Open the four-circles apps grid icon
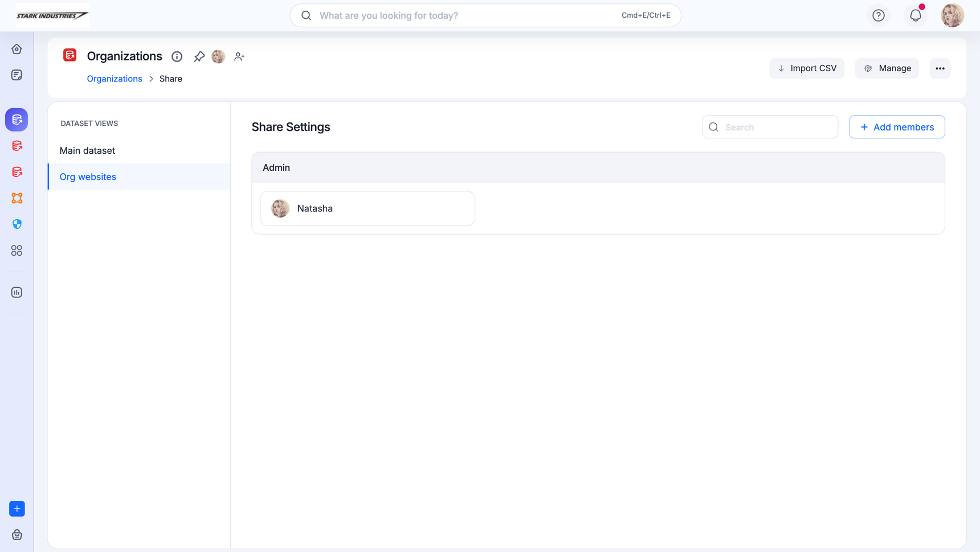The width and height of the screenshot is (980, 552). pos(17,251)
